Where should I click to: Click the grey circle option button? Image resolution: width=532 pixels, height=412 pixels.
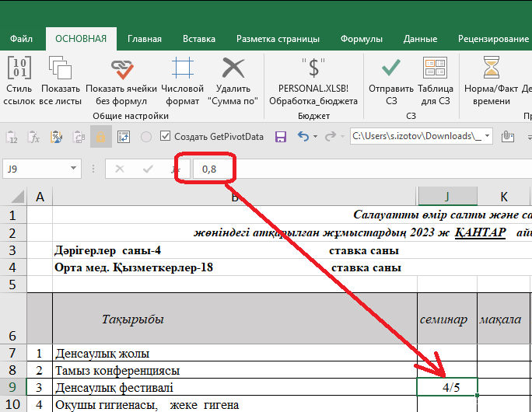tap(146, 137)
